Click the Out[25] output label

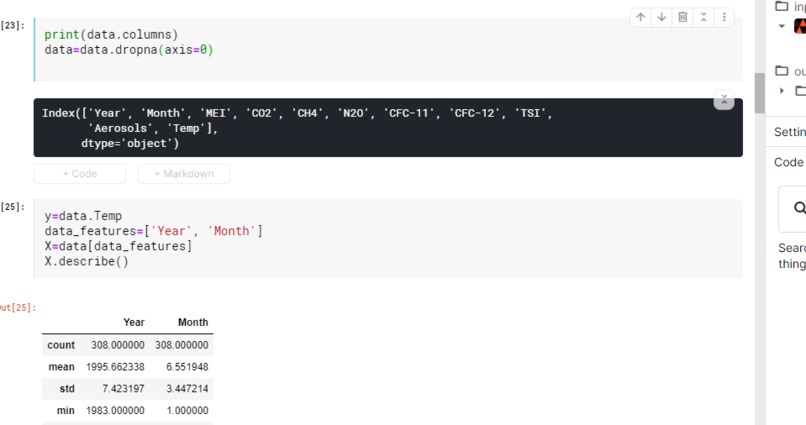coord(18,308)
